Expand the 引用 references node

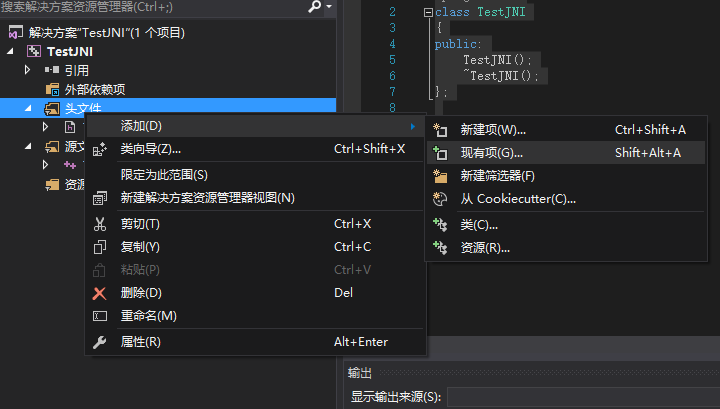(28, 70)
